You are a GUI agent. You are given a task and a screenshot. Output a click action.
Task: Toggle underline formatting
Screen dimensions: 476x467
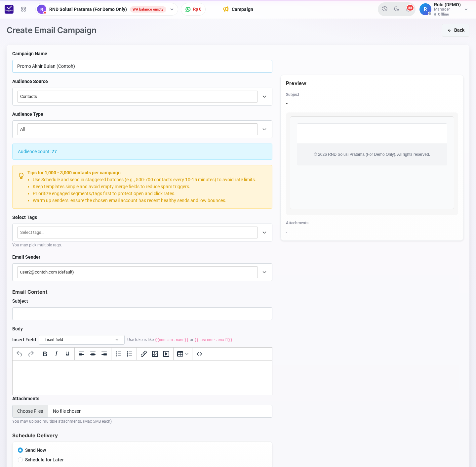tap(67, 354)
